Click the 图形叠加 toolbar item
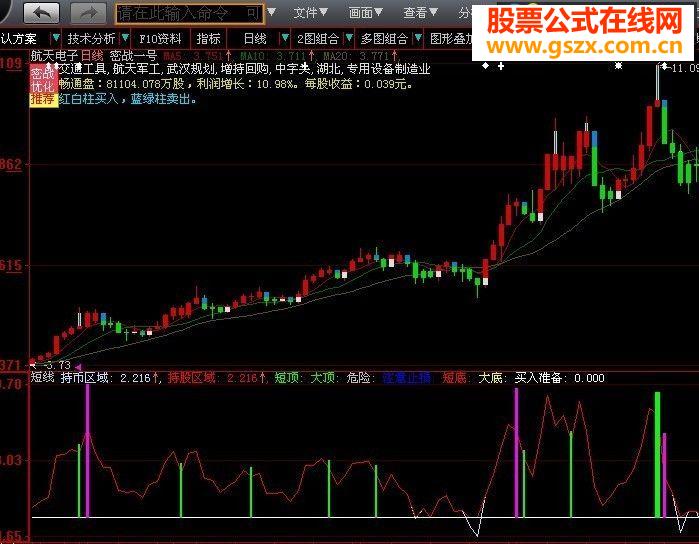 (451, 39)
